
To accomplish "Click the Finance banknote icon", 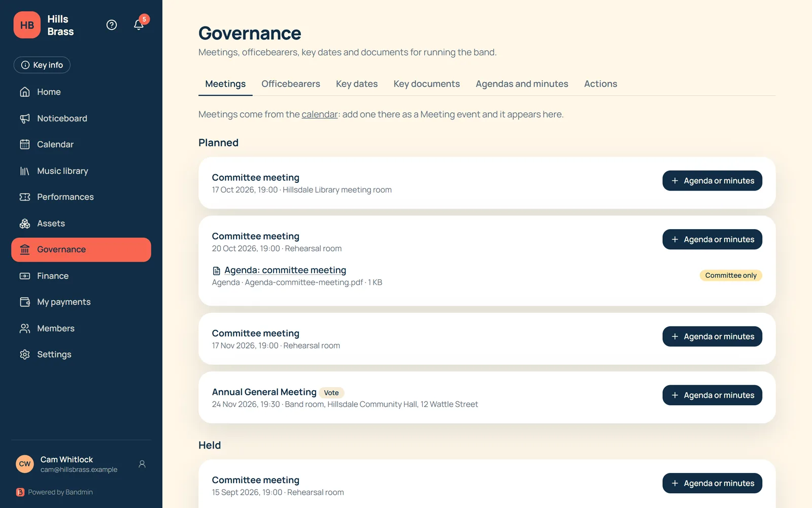I will pyautogui.click(x=25, y=276).
